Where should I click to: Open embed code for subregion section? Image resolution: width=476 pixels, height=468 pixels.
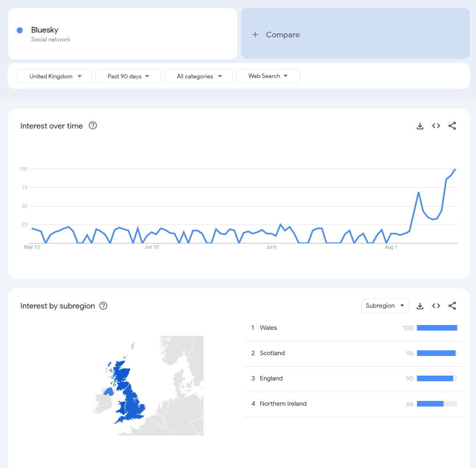point(436,306)
